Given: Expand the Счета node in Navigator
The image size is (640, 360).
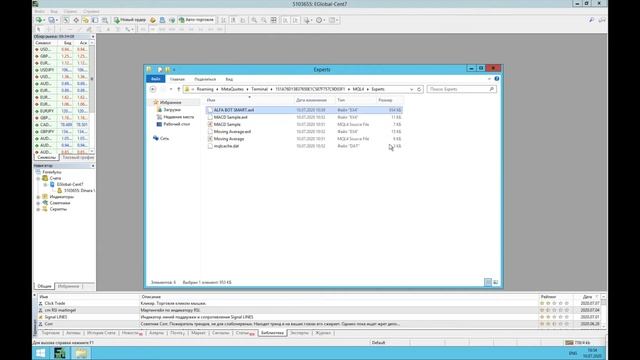Looking at the screenshot, I should point(38,178).
